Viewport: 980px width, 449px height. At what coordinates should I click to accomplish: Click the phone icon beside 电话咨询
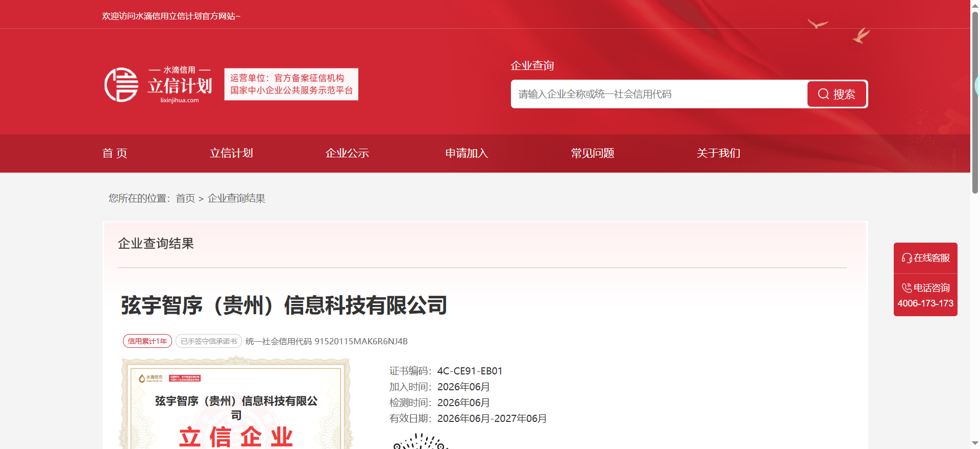click(x=906, y=288)
